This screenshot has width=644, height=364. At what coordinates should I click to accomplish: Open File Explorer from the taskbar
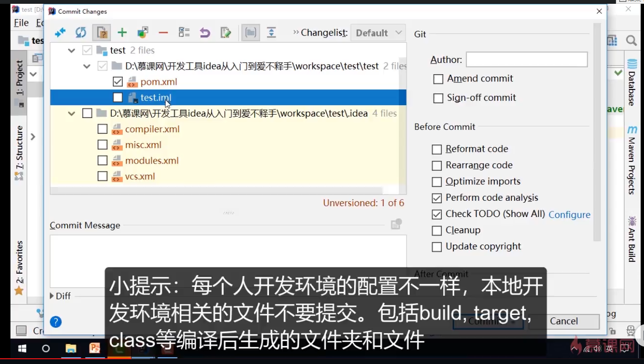[71, 349]
